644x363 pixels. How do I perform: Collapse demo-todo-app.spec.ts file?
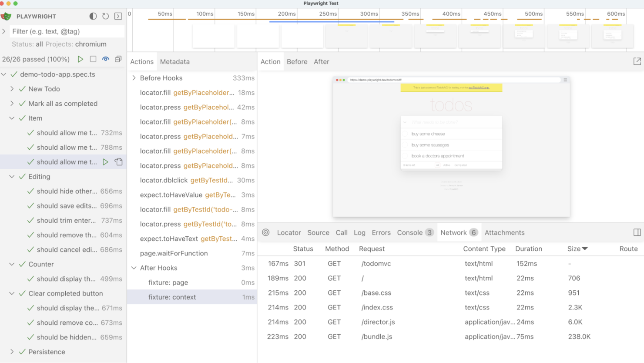[4, 74]
